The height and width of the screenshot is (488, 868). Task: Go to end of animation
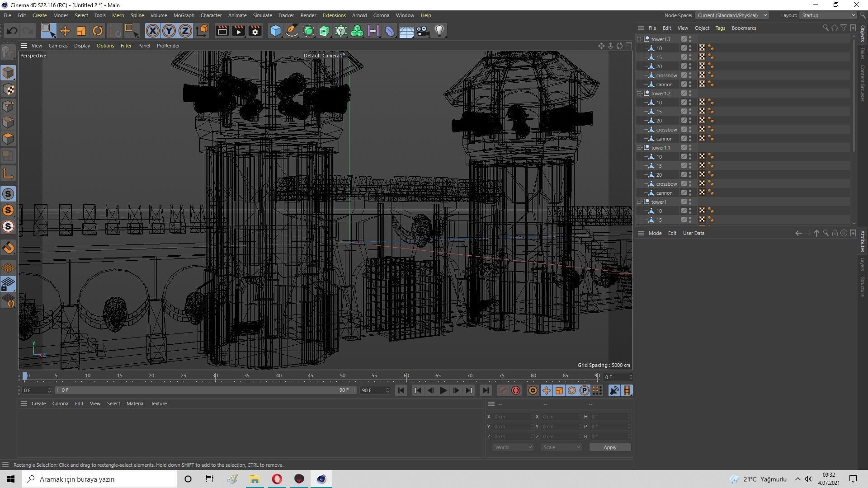click(x=486, y=390)
